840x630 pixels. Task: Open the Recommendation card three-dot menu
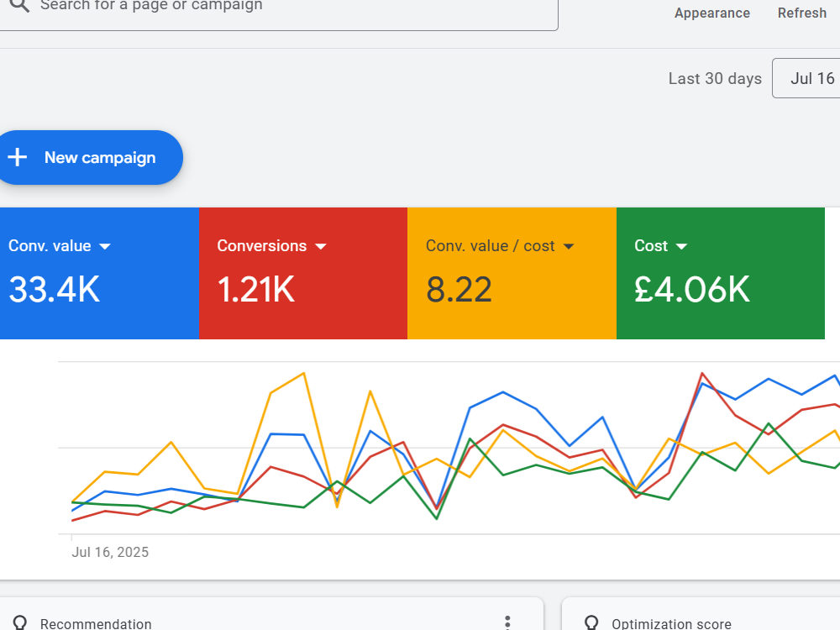[507, 622]
